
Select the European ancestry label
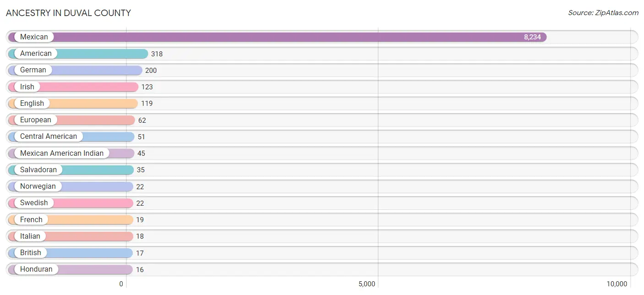(36, 120)
